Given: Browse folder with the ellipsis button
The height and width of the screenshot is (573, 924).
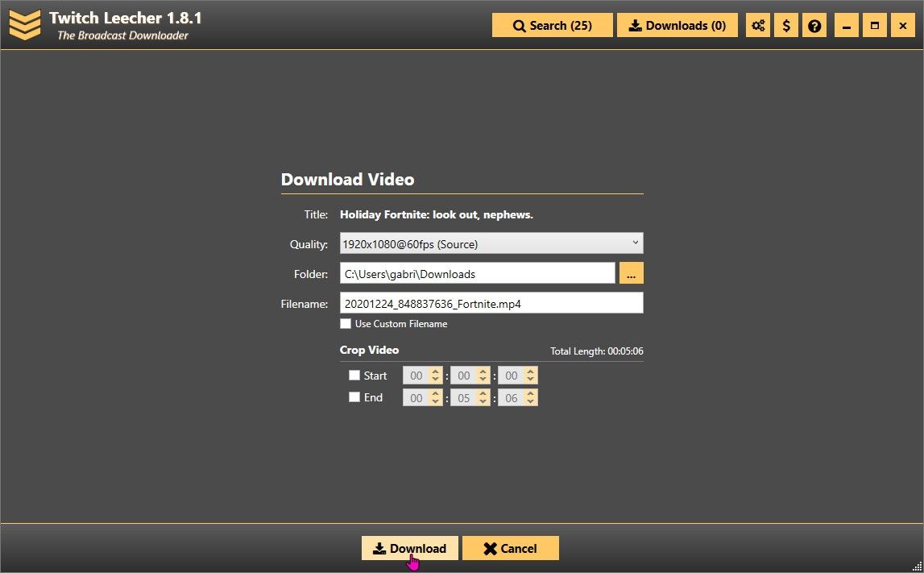Looking at the screenshot, I should (x=631, y=274).
